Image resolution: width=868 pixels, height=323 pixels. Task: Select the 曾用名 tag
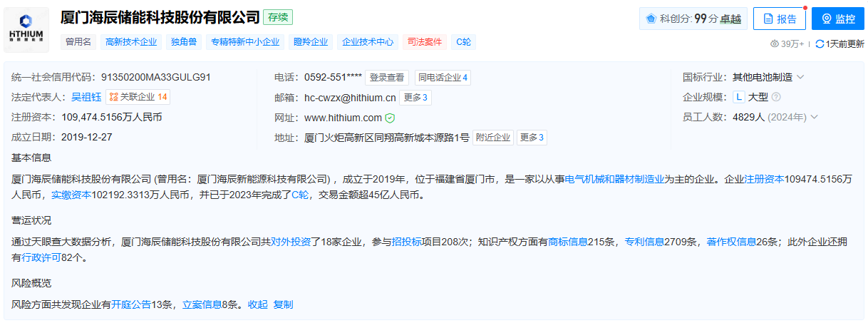[x=78, y=42]
